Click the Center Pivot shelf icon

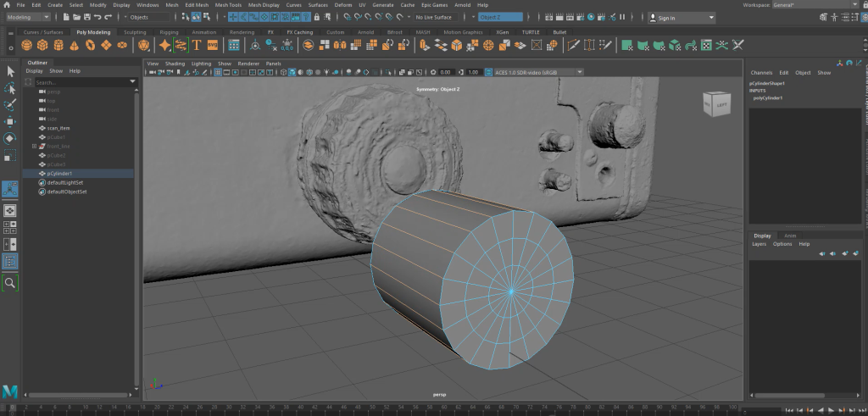point(255,45)
